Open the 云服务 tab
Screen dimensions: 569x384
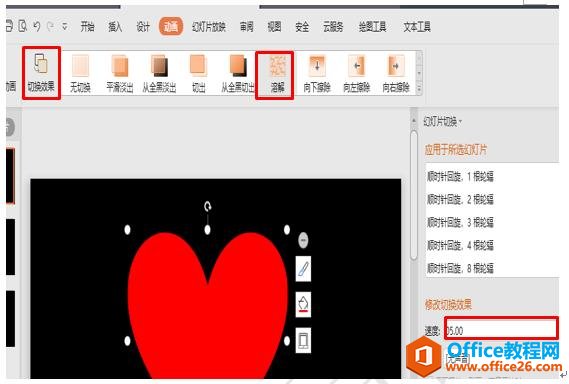pos(333,26)
